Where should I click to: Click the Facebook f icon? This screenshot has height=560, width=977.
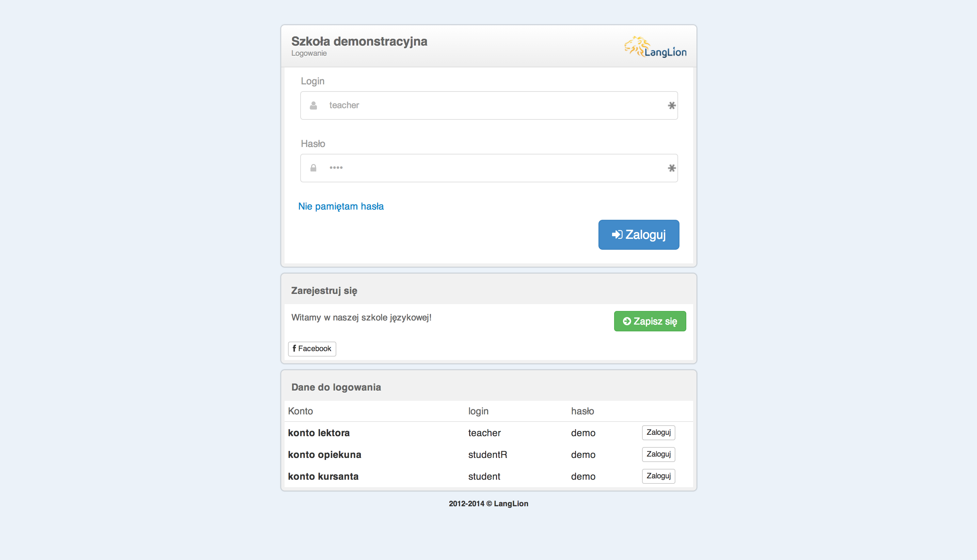(294, 348)
